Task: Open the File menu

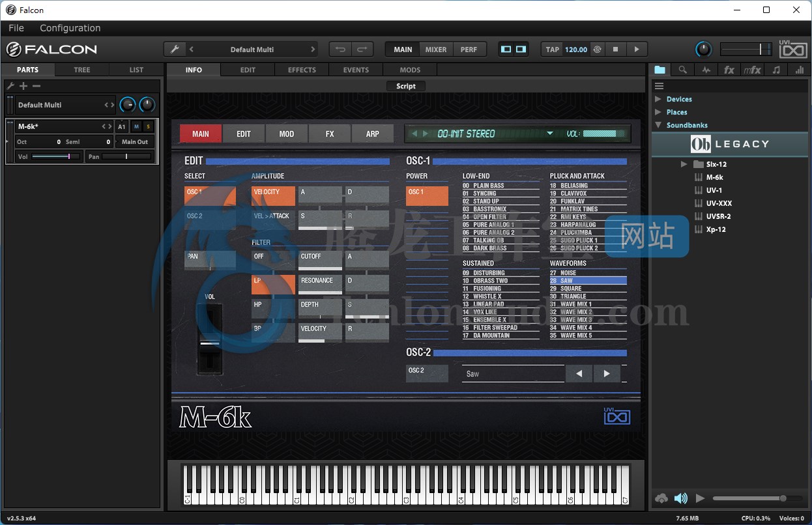Action: point(16,28)
